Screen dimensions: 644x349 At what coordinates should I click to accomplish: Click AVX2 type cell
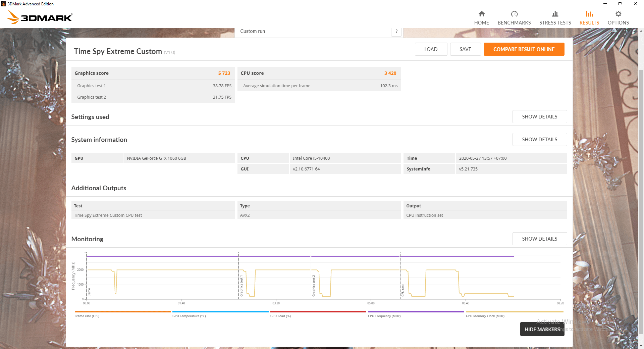(x=319, y=215)
